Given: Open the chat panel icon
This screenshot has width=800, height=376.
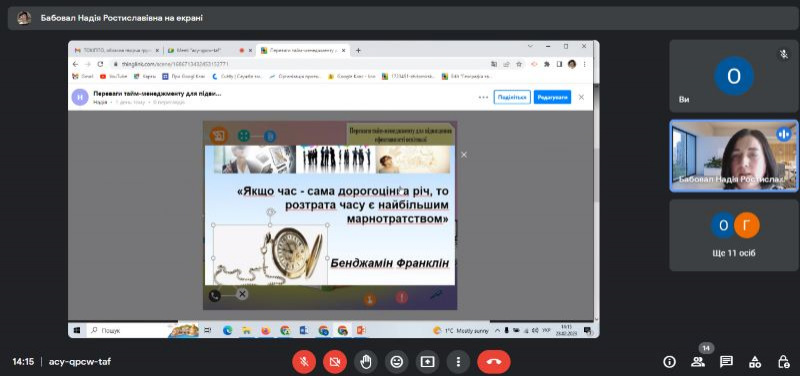Looking at the screenshot, I should click(726, 362).
